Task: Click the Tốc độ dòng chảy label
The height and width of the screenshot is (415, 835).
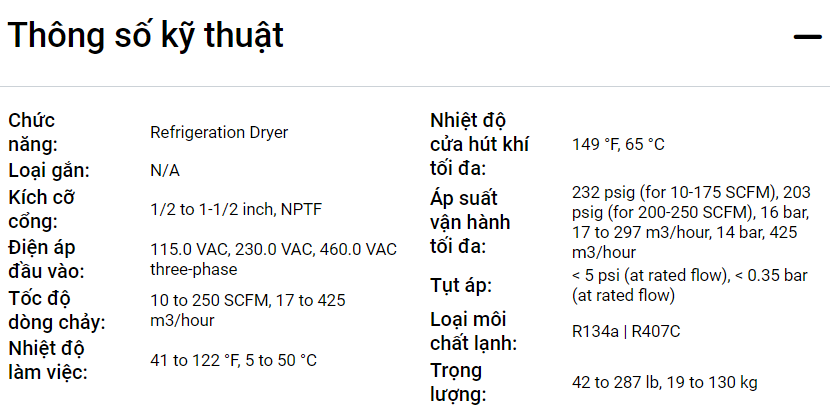Action: [x=57, y=310]
